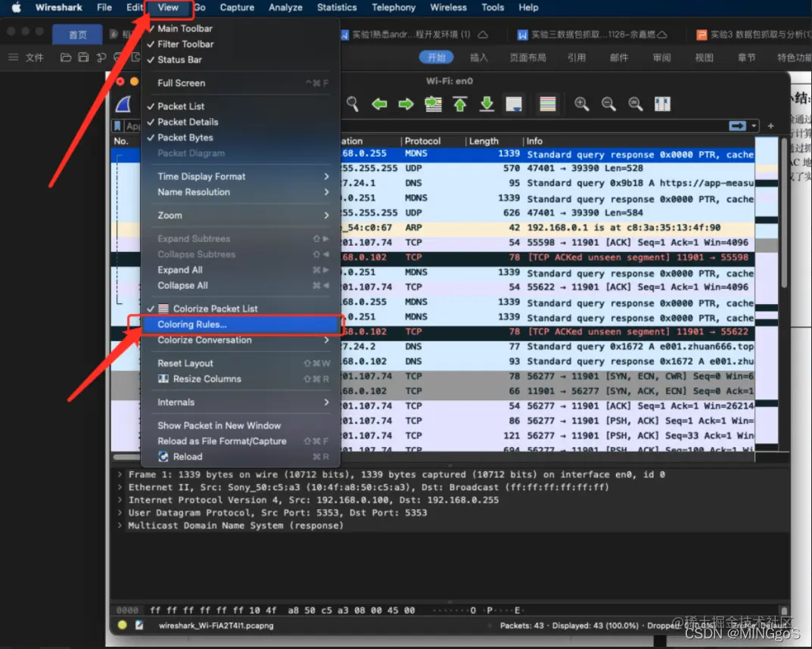Screen dimensions: 812x649
Task: Click the yellow expert info status circle
Action: pos(122,626)
